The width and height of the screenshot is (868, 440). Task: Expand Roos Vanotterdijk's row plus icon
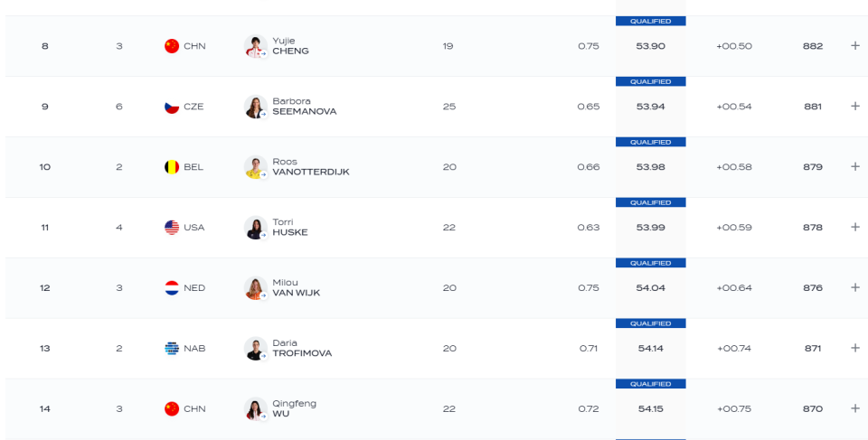[x=854, y=166]
